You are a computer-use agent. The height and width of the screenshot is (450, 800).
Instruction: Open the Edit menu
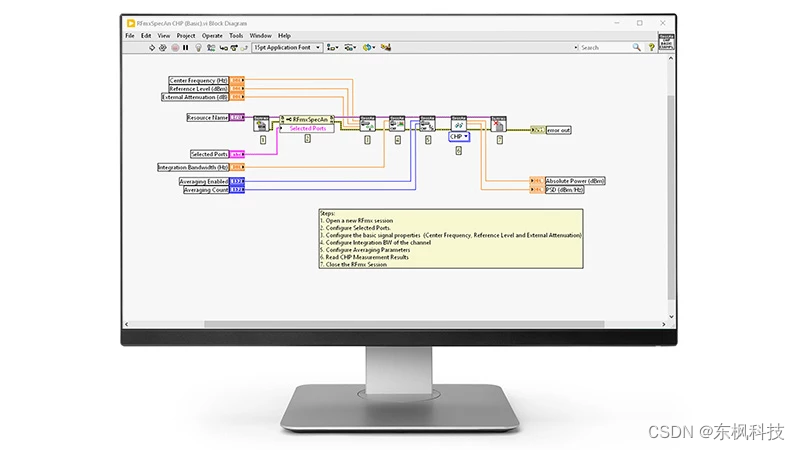pyautogui.click(x=146, y=36)
